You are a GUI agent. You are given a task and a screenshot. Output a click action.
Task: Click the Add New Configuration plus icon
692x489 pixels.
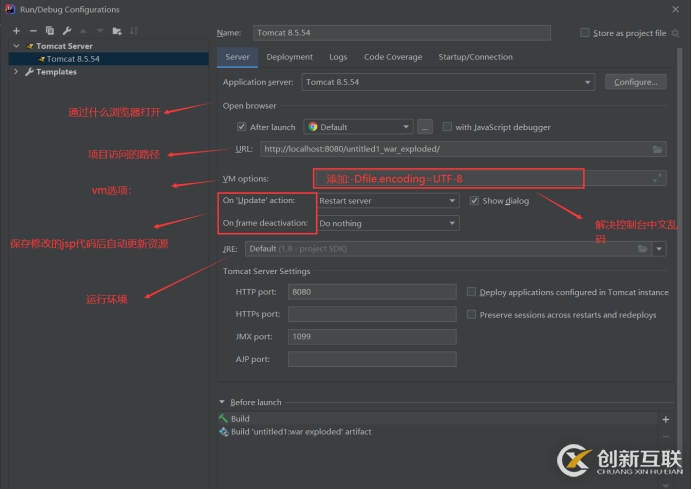tap(16, 31)
